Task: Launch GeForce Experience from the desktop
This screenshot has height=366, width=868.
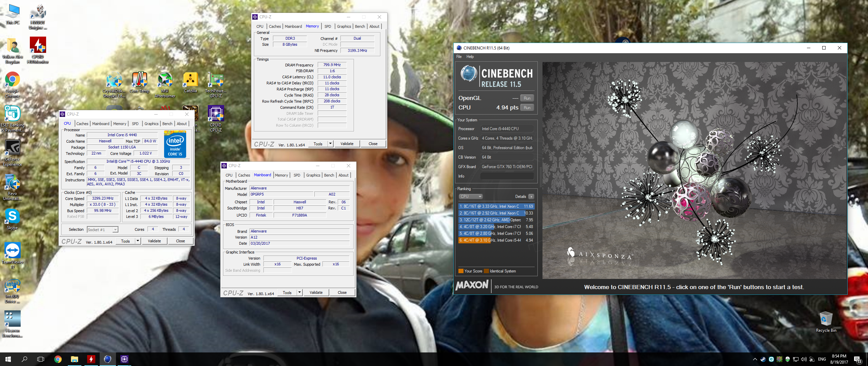Action: pyautogui.click(x=13, y=153)
